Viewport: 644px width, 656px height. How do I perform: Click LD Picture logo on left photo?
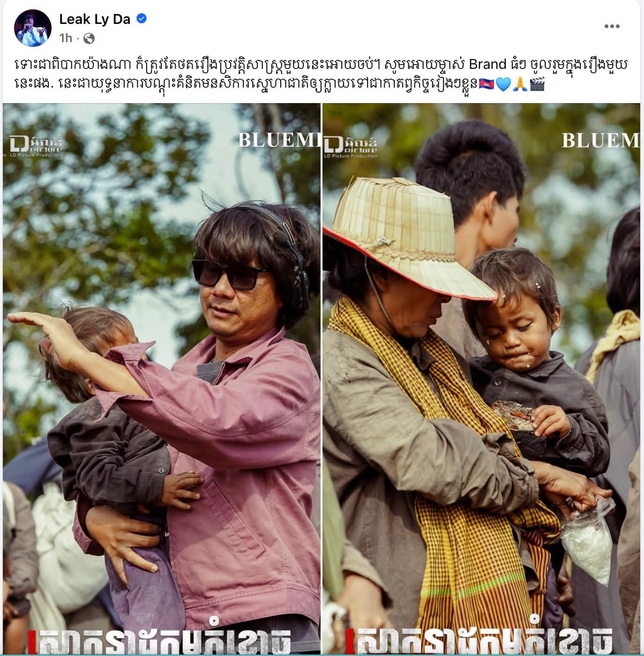(36, 146)
